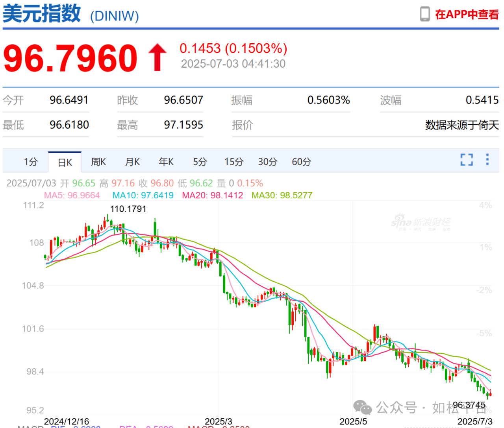Click the 95.2 price axis label

35,410
